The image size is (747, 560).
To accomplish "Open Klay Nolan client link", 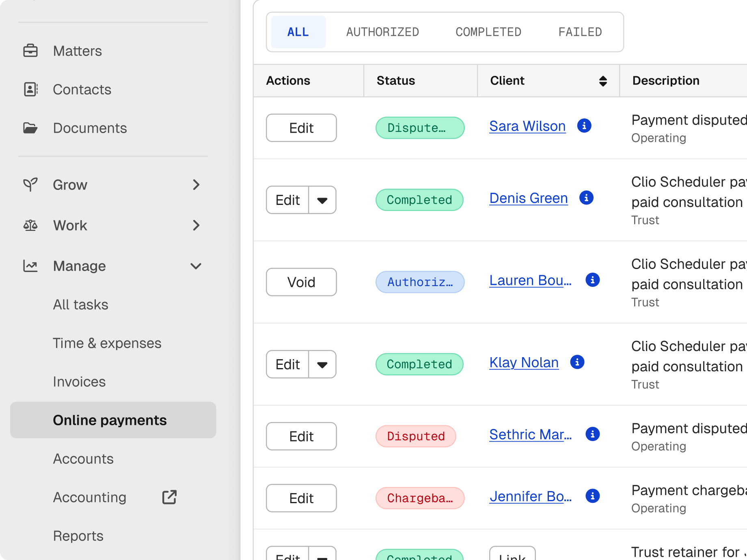I will click(524, 362).
